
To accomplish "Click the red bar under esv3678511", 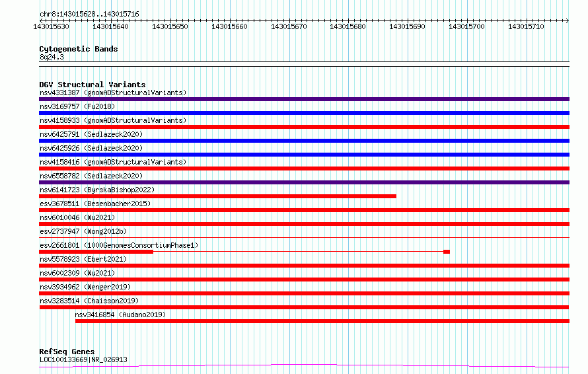I will click(x=304, y=210).
